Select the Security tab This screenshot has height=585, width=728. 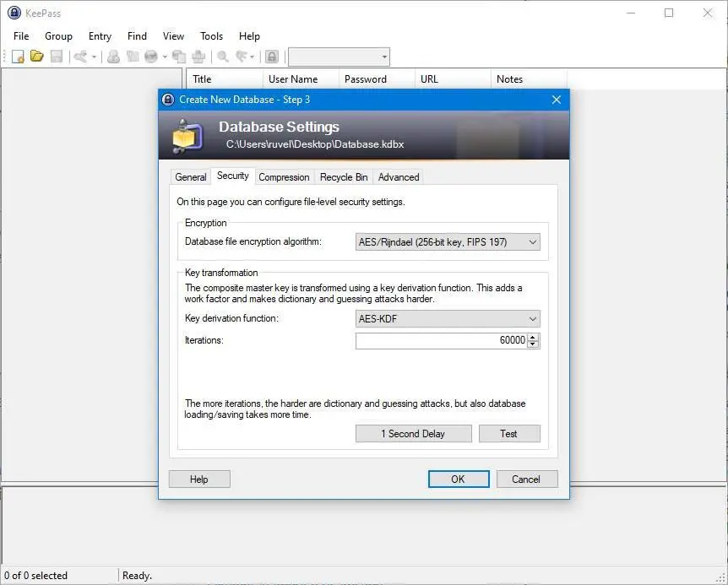coord(232,176)
